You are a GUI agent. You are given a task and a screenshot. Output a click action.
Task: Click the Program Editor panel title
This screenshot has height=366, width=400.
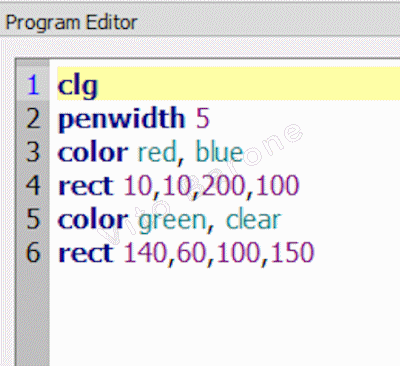coord(71,23)
